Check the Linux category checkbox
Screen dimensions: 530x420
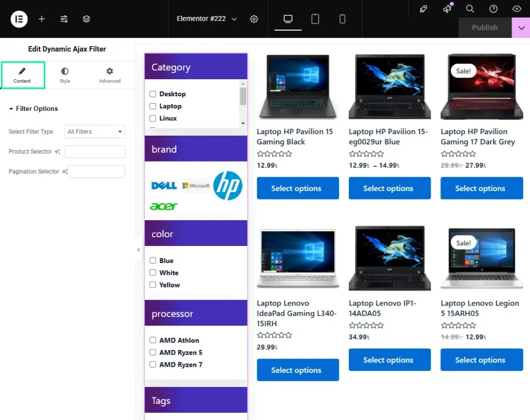(153, 119)
